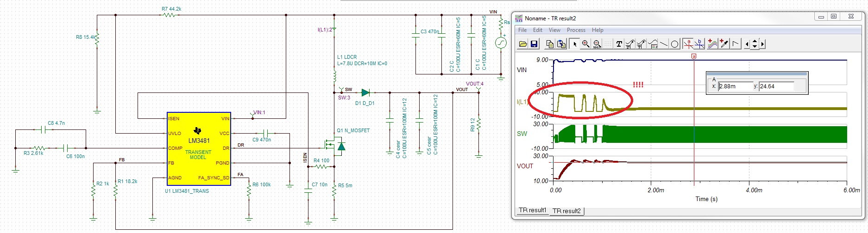Screen dimensions: 868x233
Task: Copy the diagram with the copy icon
Action: click(550, 44)
